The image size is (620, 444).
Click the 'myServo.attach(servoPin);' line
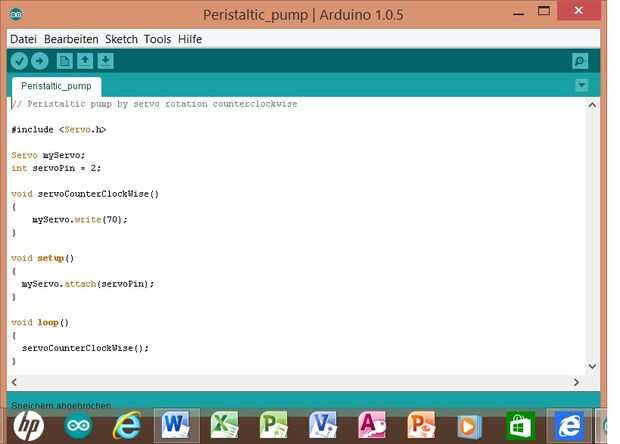(x=87, y=284)
